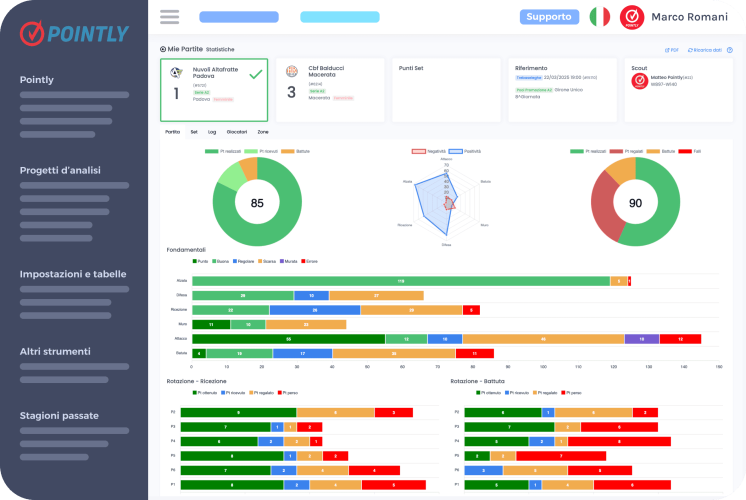Click the Pointly logo in sidebar

74,33
